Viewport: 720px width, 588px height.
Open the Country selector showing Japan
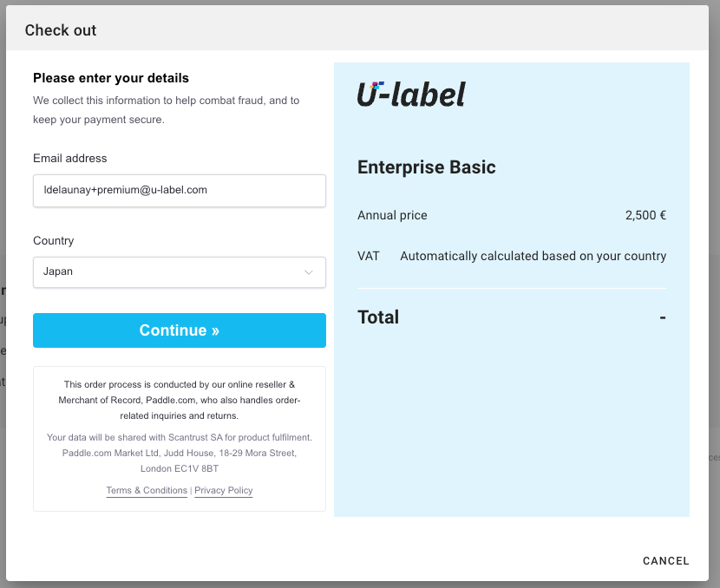[179, 272]
